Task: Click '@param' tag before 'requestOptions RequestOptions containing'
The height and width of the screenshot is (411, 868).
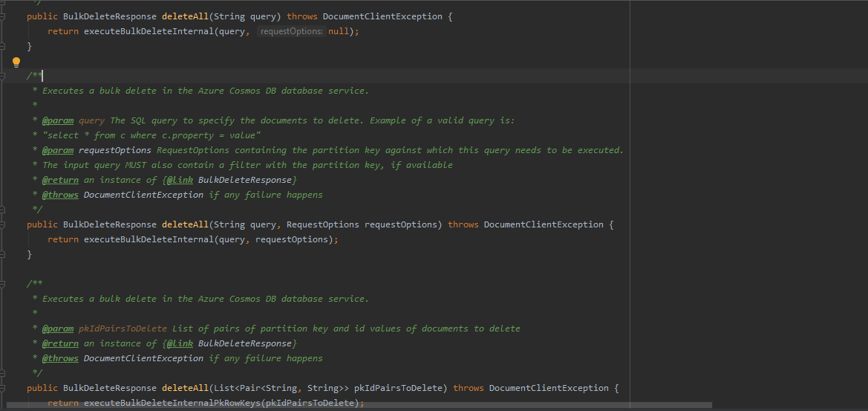Action: [58, 150]
